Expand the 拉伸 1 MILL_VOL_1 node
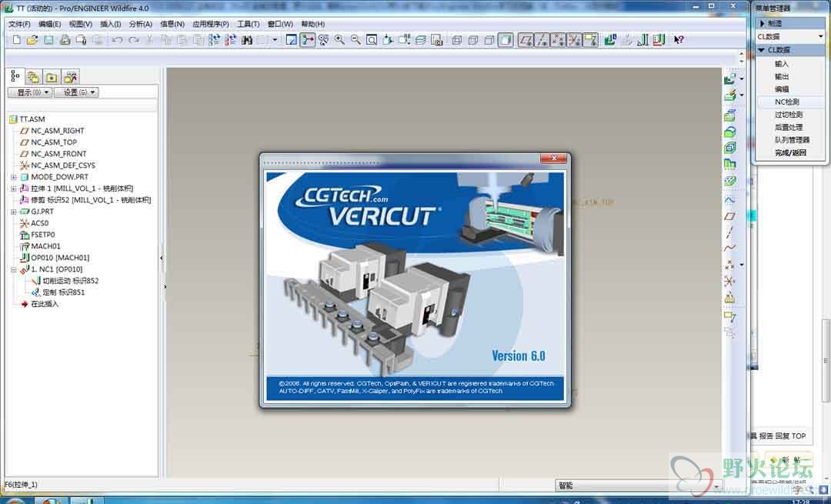This screenshot has width=831, height=504. pyautogui.click(x=14, y=189)
